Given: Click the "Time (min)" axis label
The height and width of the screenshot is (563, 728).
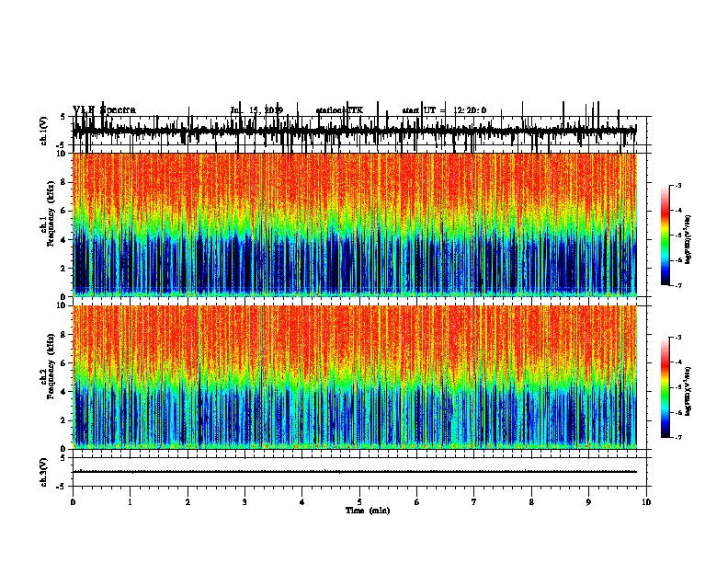Looking at the screenshot, I should [368, 511].
